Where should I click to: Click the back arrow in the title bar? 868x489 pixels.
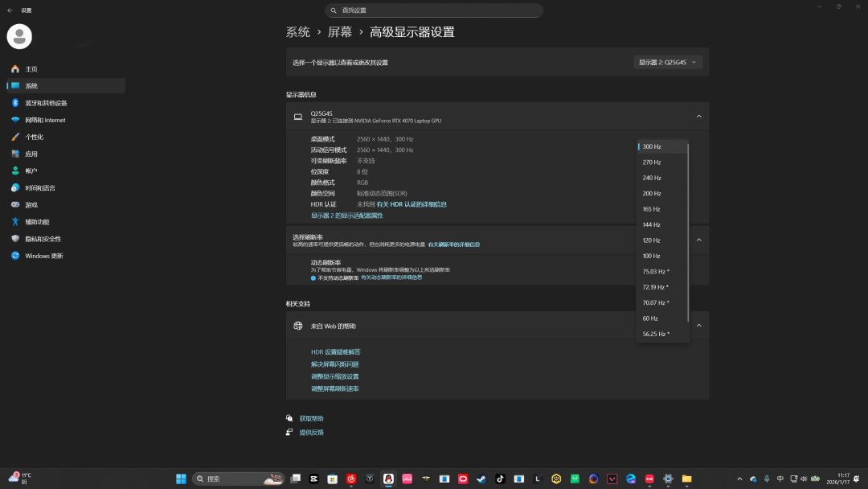point(10,10)
